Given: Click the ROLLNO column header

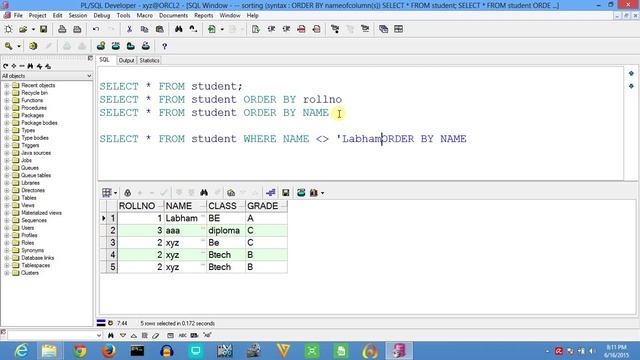Looking at the screenshot, I should click(141, 206).
